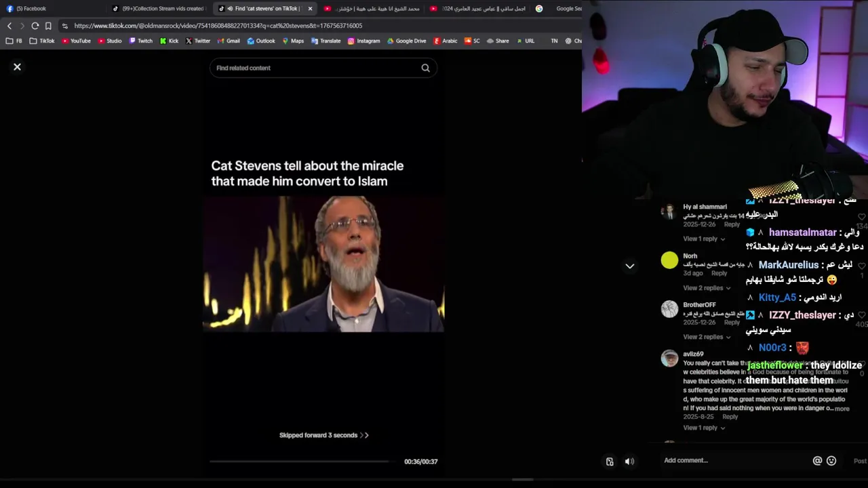The width and height of the screenshot is (868, 488).
Task: Toggle the miniplayer icon beside volume
Action: (610, 462)
